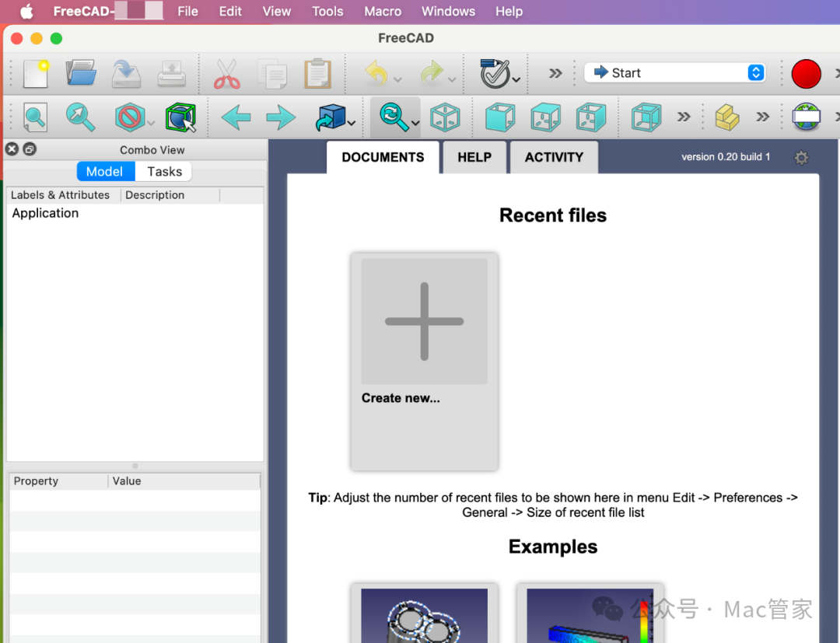Viewport: 840px width, 643px height.
Task: Expand the Link navigation dropdown arrow
Action: (x=352, y=123)
